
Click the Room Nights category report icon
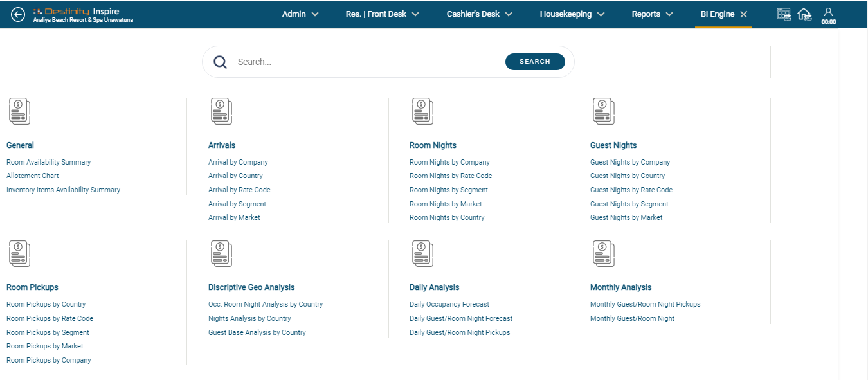pyautogui.click(x=422, y=111)
